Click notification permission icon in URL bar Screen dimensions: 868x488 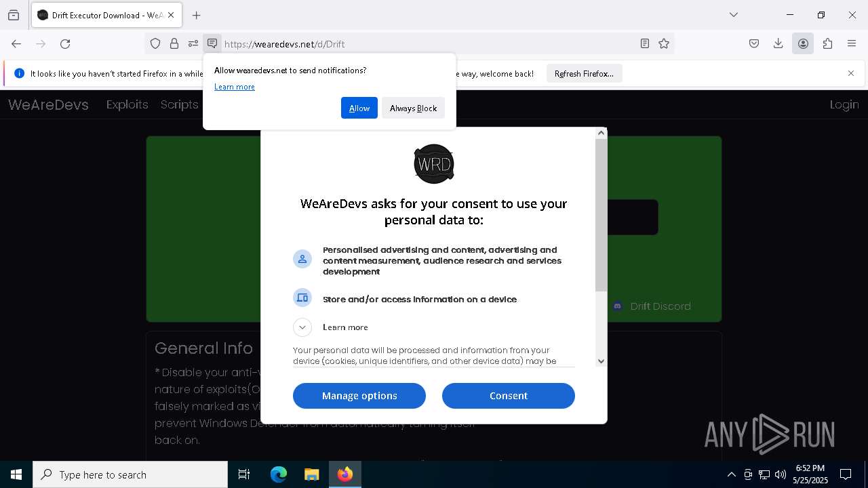click(212, 44)
